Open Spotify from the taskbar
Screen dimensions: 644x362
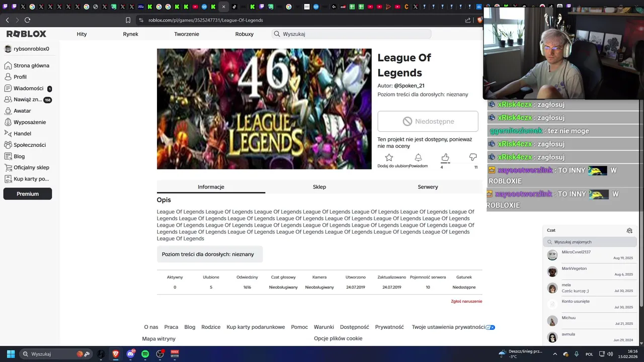(x=145, y=354)
